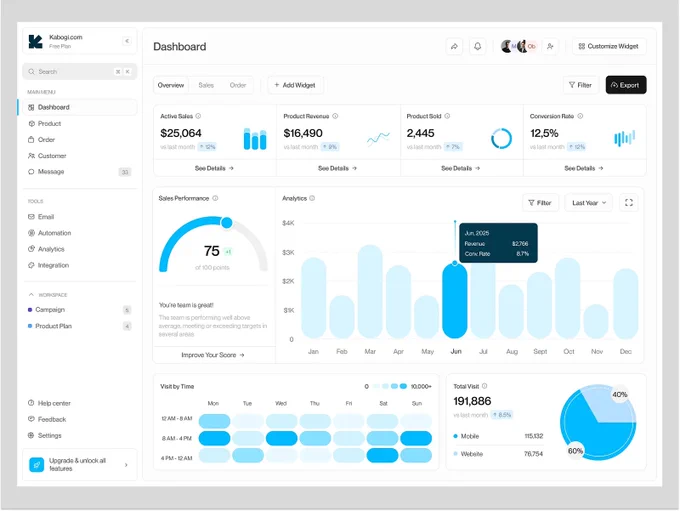The height and width of the screenshot is (511, 680).
Task: Click info icon next to Product Sold
Action: [x=447, y=116]
